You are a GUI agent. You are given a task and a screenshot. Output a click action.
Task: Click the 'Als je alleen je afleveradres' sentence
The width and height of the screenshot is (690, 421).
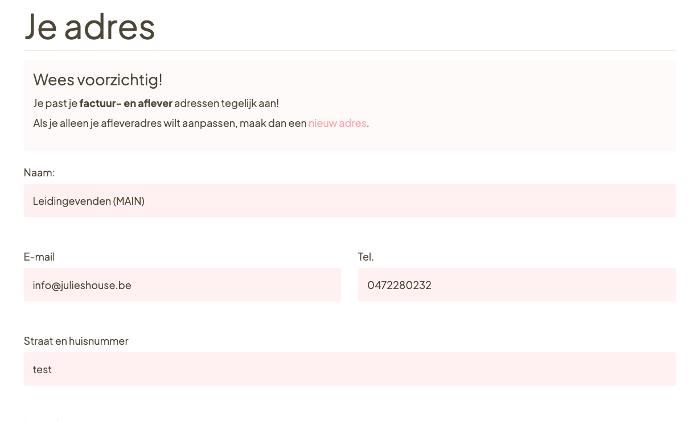(201, 123)
